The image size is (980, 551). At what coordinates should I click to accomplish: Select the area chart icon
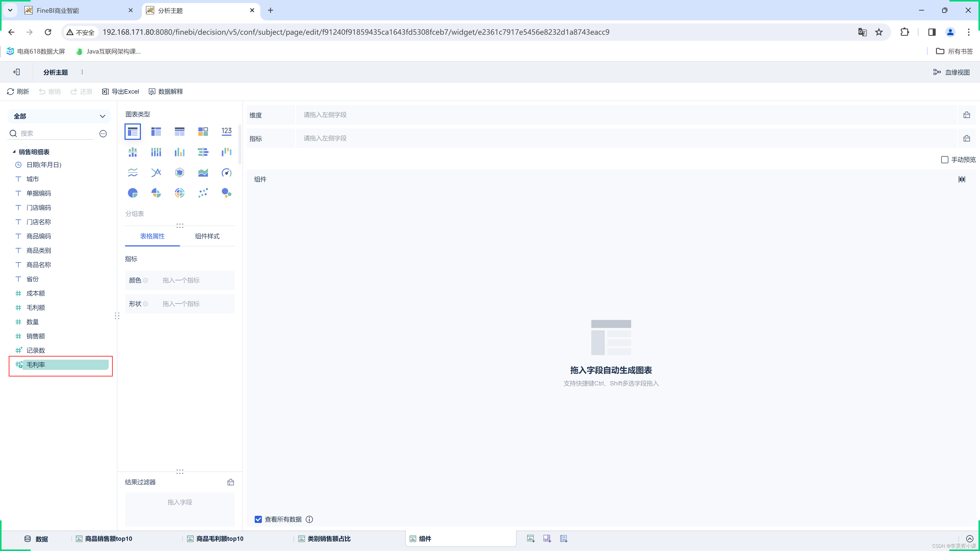pyautogui.click(x=203, y=173)
